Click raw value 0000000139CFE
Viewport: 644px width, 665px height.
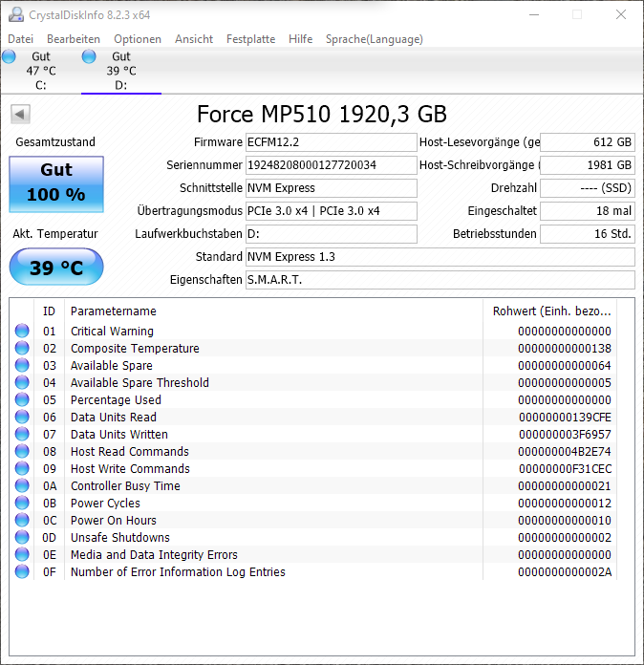[565, 417]
